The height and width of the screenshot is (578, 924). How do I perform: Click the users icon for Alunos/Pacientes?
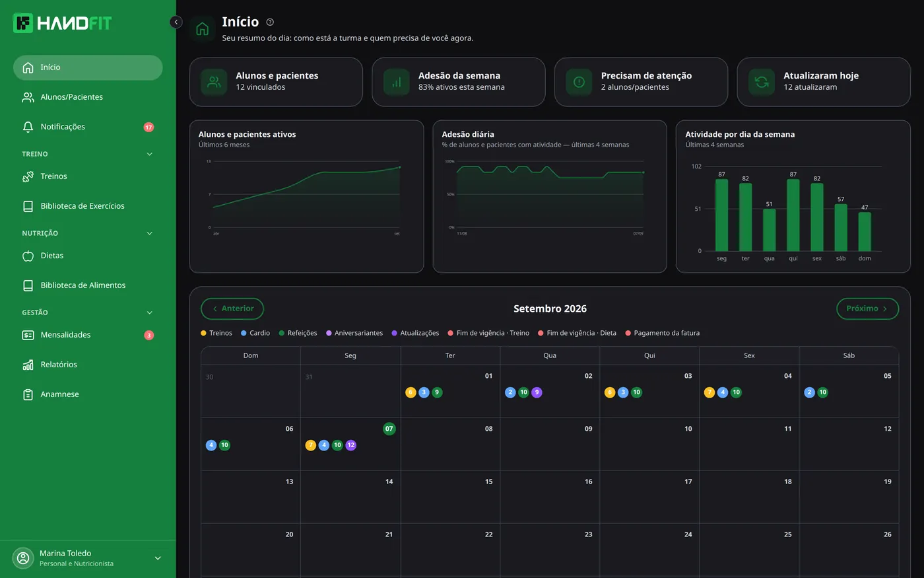[28, 97]
